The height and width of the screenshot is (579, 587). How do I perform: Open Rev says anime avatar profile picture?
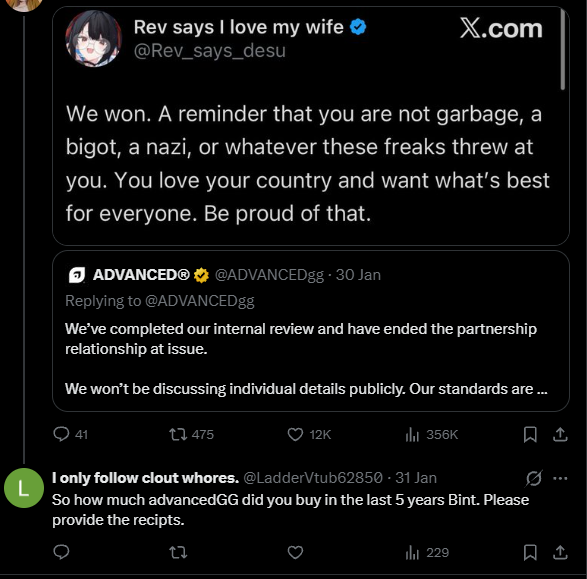(x=94, y=39)
